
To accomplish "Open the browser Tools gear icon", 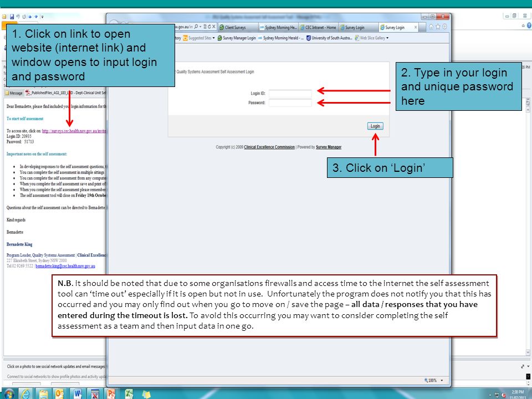I will click(444, 27).
